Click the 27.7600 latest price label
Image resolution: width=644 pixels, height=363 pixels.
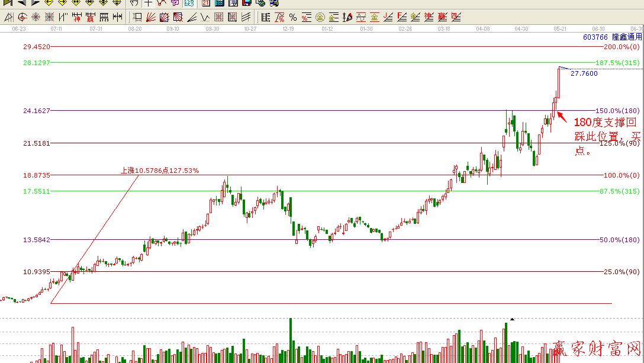click(584, 73)
